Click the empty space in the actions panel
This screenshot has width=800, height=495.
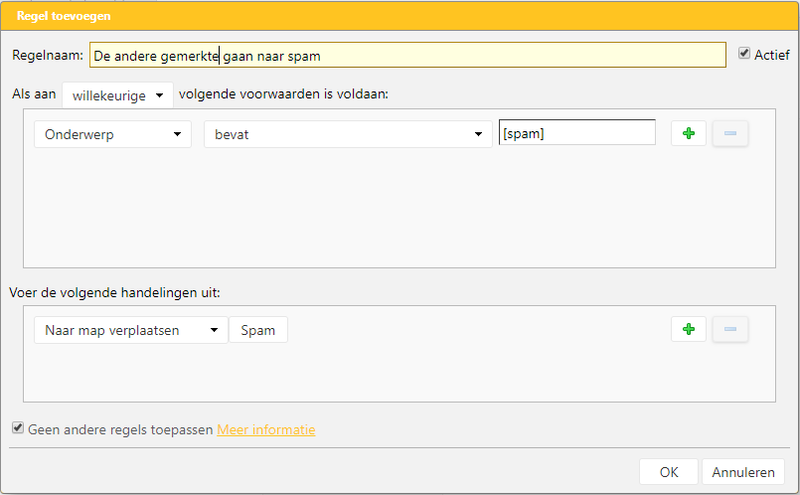pyautogui.click(x=400, y=375)
